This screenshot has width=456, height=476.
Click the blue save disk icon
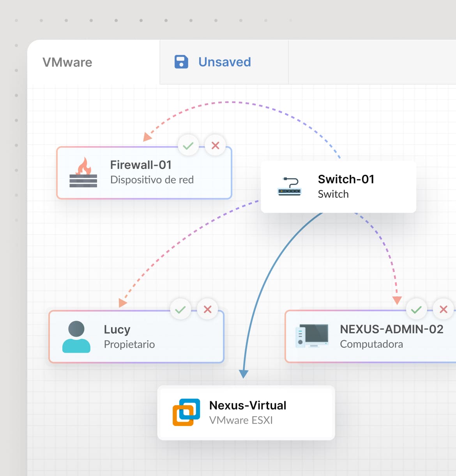coord(181,62)
